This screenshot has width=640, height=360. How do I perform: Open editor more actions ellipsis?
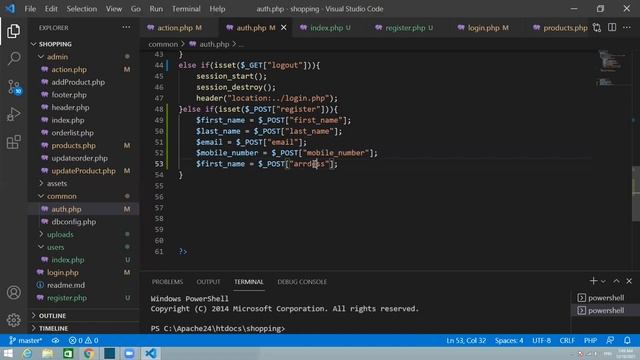[627, 27]
